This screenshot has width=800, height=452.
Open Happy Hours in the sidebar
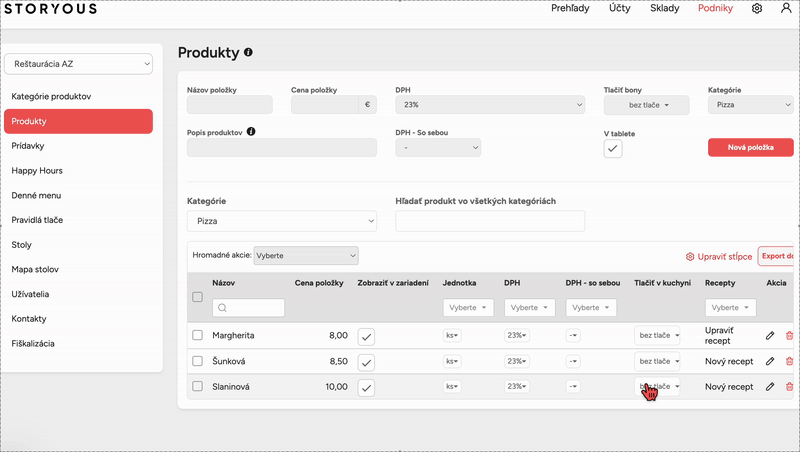37,170
